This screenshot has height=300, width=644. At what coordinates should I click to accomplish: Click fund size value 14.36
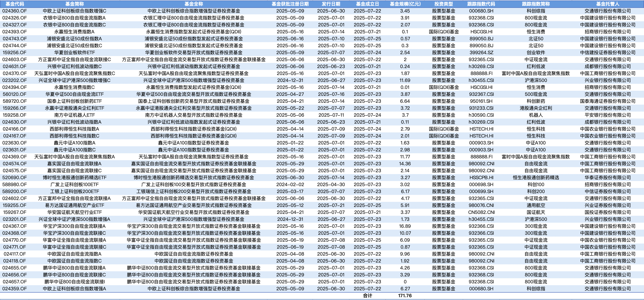[x=405, y=164]
